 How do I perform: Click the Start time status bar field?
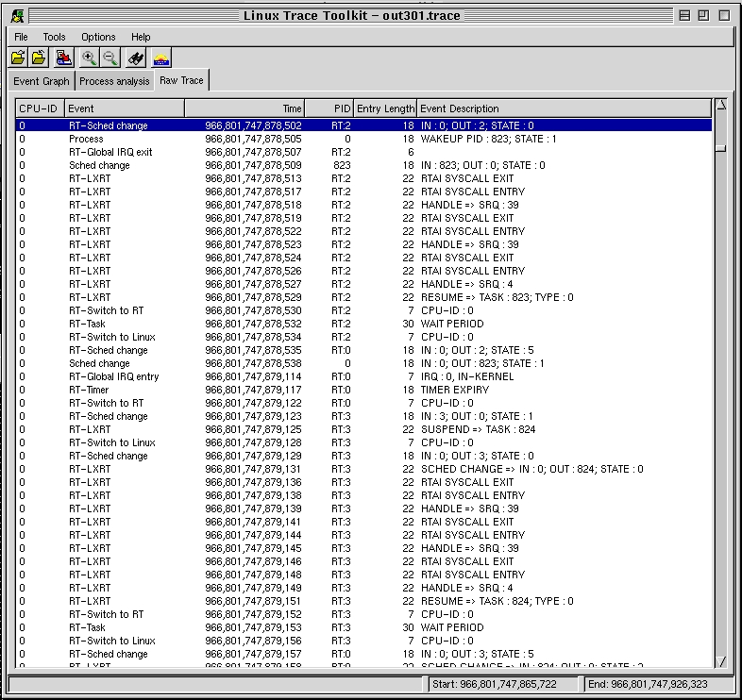tap(502, 684)
